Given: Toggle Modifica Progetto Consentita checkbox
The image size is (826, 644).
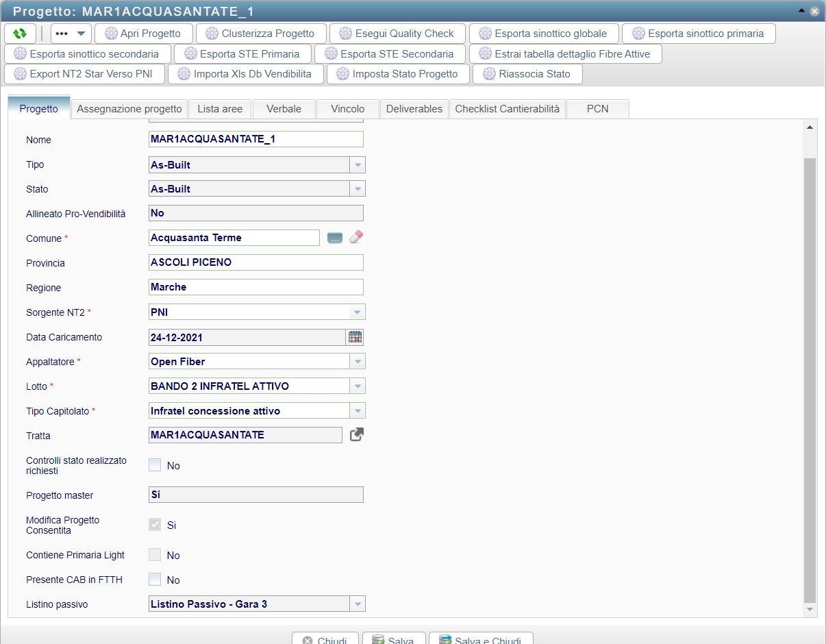Looking at the screenshot, I should (x=155, y=525).
